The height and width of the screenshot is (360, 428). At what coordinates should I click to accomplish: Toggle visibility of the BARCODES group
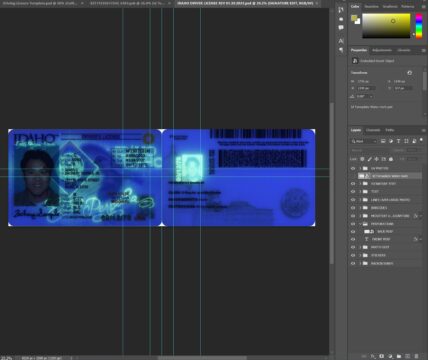pyautogui.click(x=353, y=208)
